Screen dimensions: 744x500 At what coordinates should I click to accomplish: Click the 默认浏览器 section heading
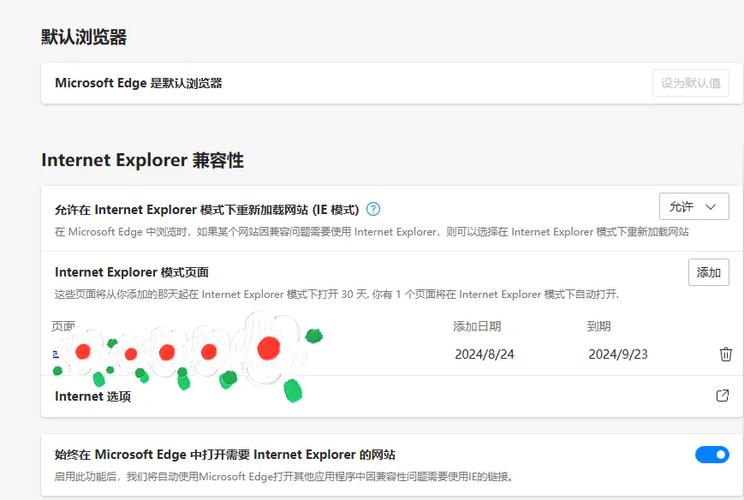(x=84, y=37)
